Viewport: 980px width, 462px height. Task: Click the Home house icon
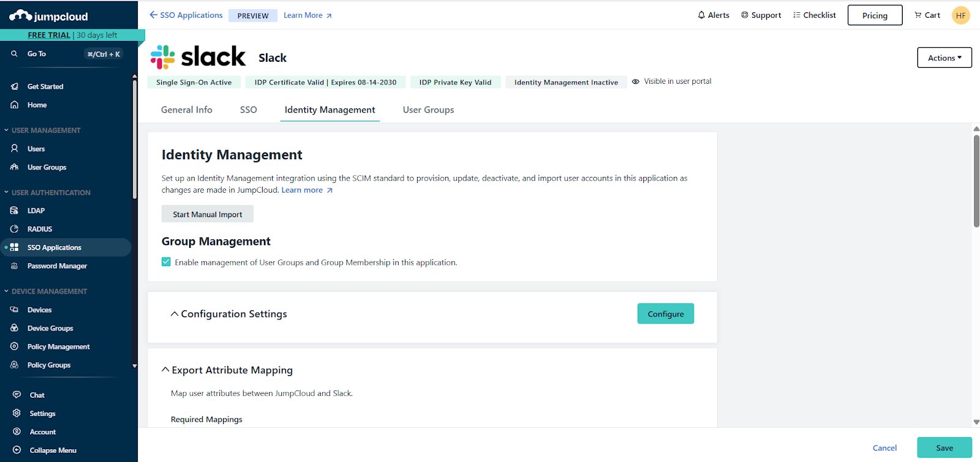(14, 105)
